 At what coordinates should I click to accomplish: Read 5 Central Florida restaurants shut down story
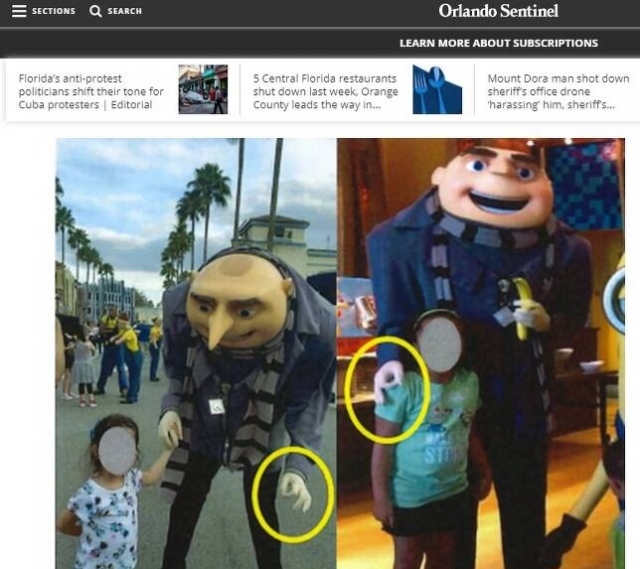coord(325,91)
